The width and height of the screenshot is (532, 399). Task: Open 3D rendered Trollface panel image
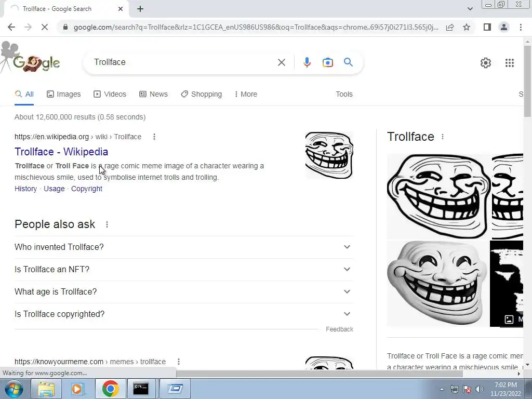437,284
